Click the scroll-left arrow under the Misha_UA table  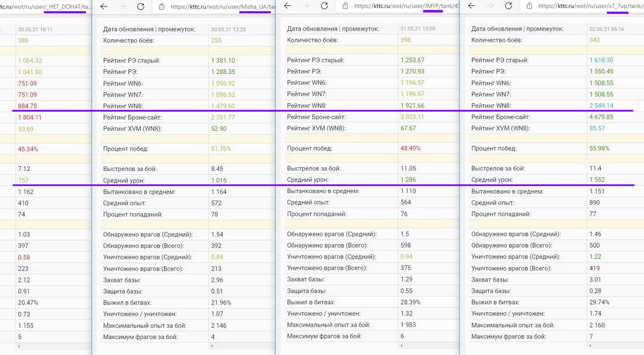(x=212, y=346)
